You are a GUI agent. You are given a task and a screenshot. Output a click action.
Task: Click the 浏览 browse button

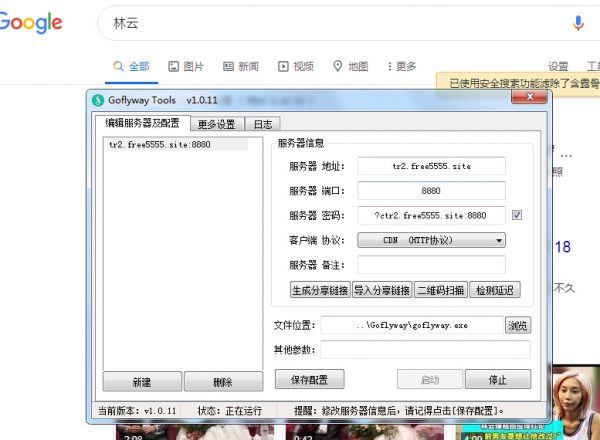tap(518, 326)
